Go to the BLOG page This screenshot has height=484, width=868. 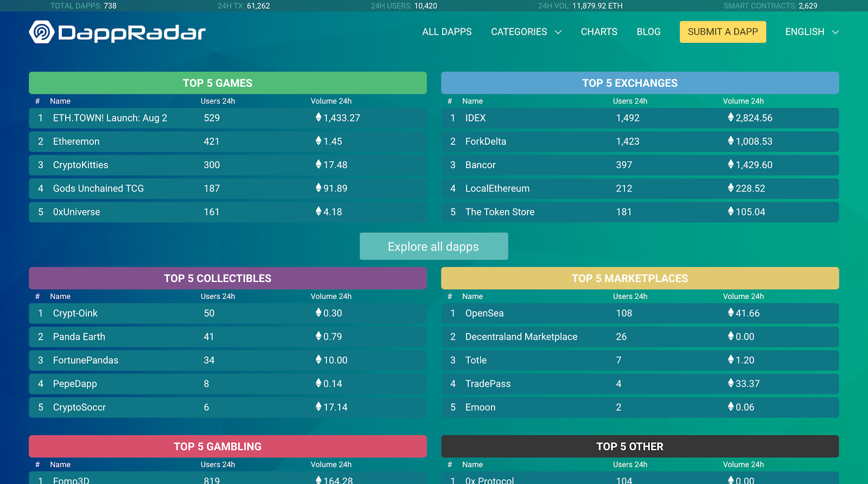coord(649,32)
